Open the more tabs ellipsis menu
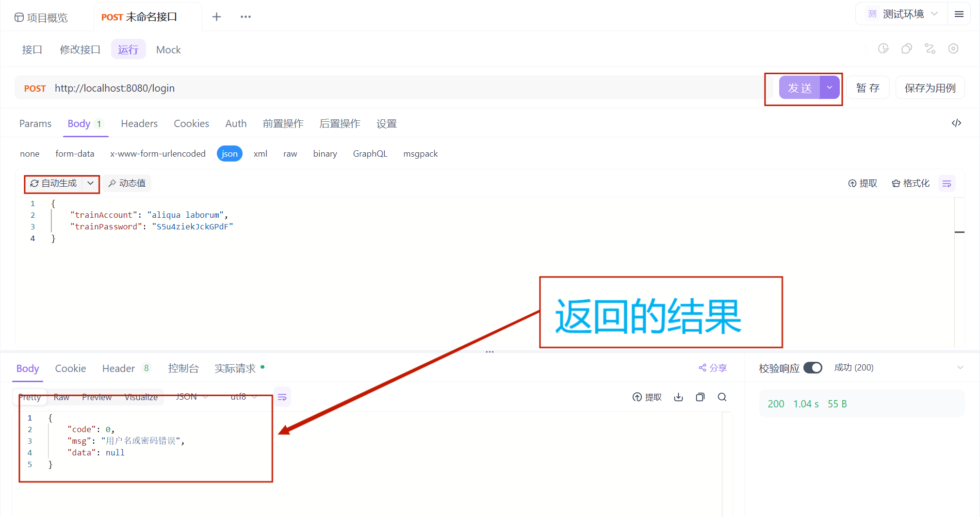980x517 pixels. pyautogui.click(x=245, y=17)
